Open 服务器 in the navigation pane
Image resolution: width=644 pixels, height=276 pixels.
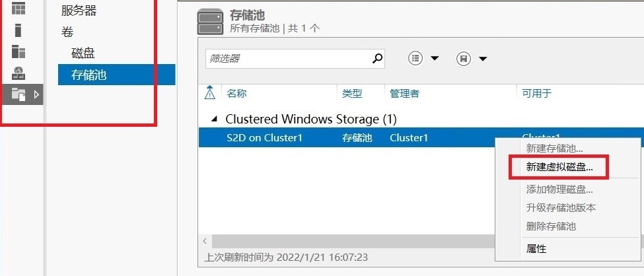point(79,11)
